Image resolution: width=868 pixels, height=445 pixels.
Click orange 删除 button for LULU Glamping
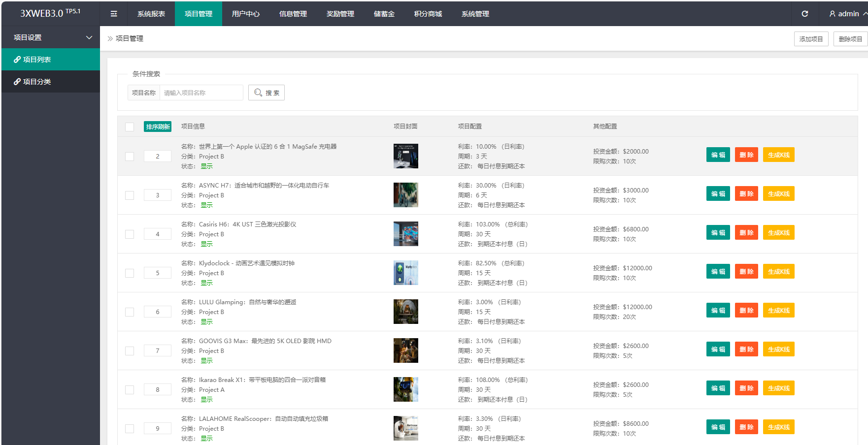(746, 311)
